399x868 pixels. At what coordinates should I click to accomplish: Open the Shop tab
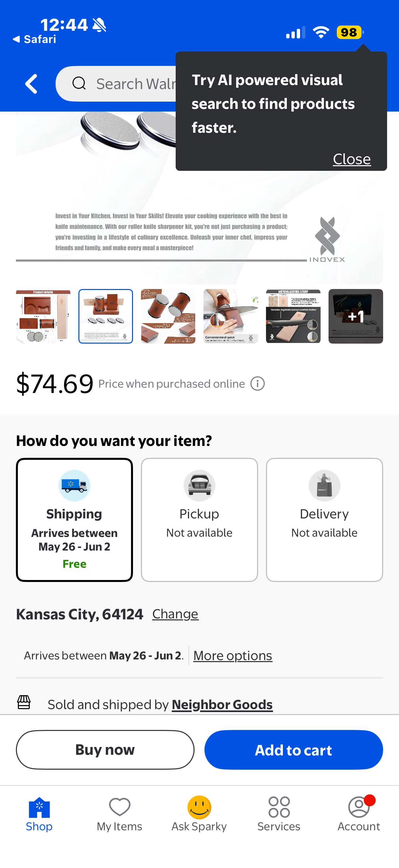tap(39, 813)
